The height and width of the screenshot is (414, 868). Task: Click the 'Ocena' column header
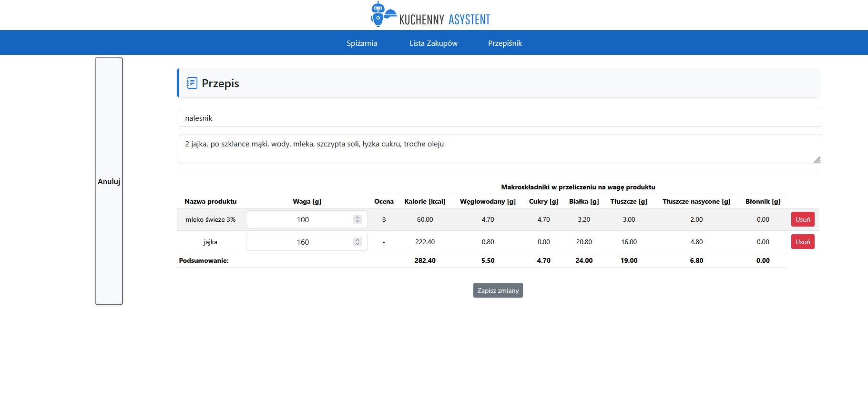click(384, 201)
